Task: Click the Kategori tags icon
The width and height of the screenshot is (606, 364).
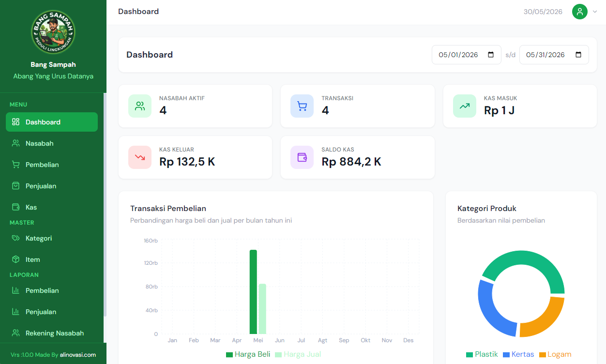Action: [15, 238]
